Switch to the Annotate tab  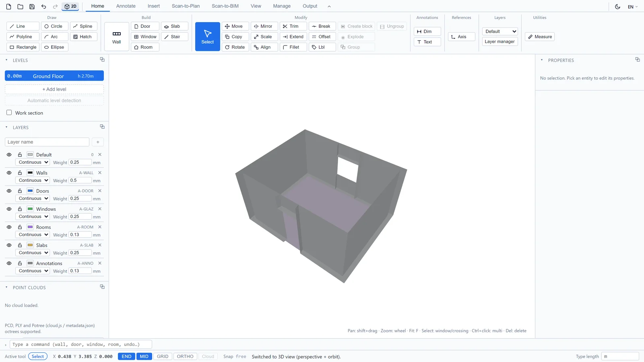126,6
